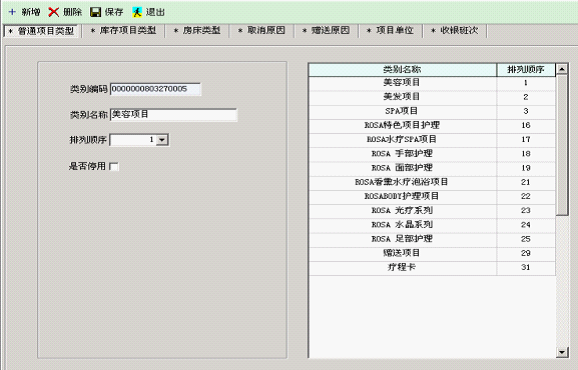Click the vertical scrollbar thumb of the list
Image resolution: width=578 pixels, height=370 pixels.
tap(562, 145)
